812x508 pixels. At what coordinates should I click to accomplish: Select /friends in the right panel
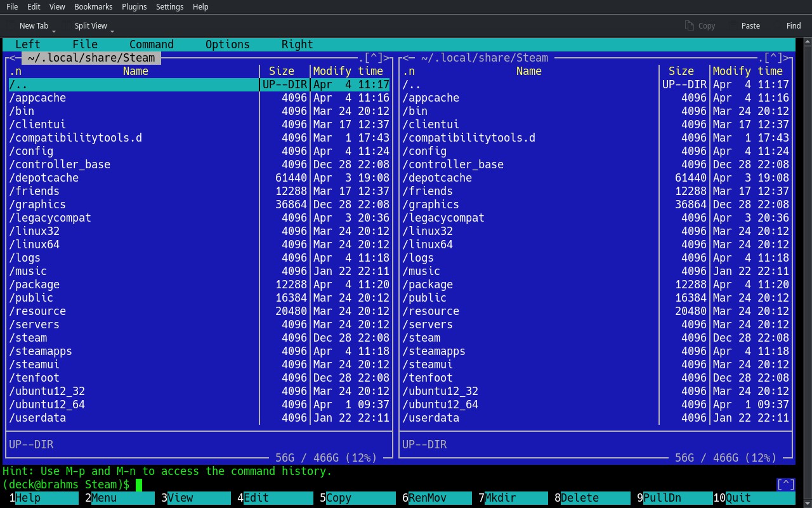click(x=596, y=191)
